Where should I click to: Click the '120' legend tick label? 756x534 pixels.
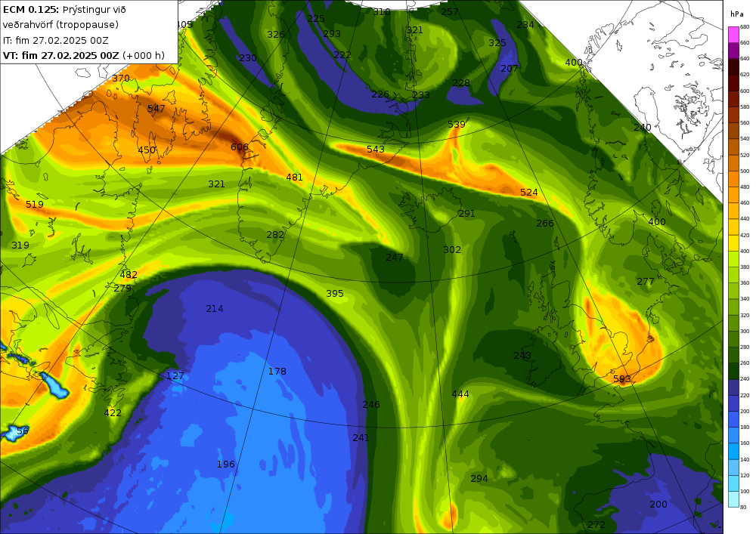click(x=745, y=475)
